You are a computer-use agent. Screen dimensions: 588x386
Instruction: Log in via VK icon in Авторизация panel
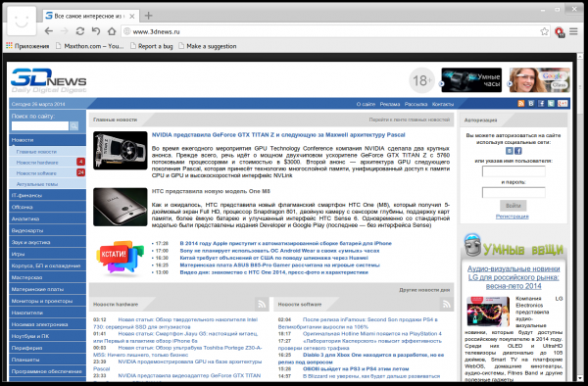click(510, 151)
